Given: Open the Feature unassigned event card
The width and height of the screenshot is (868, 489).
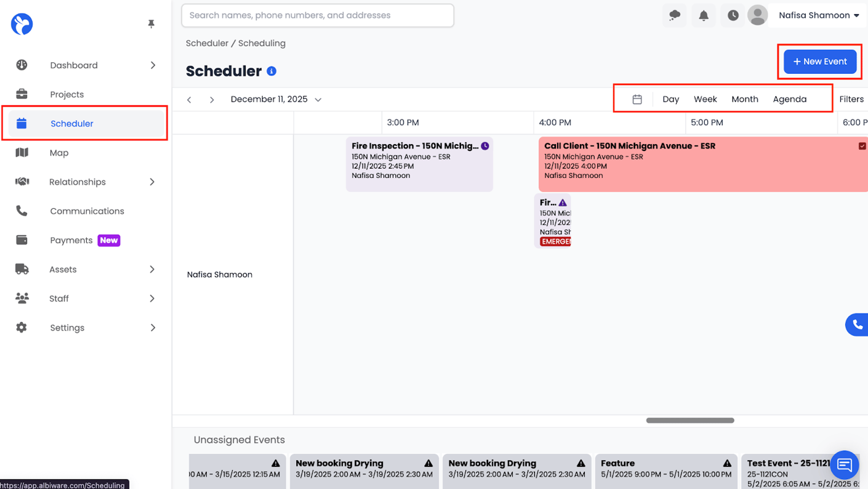Looking at the screenshot, I should [x=666, y=472].
